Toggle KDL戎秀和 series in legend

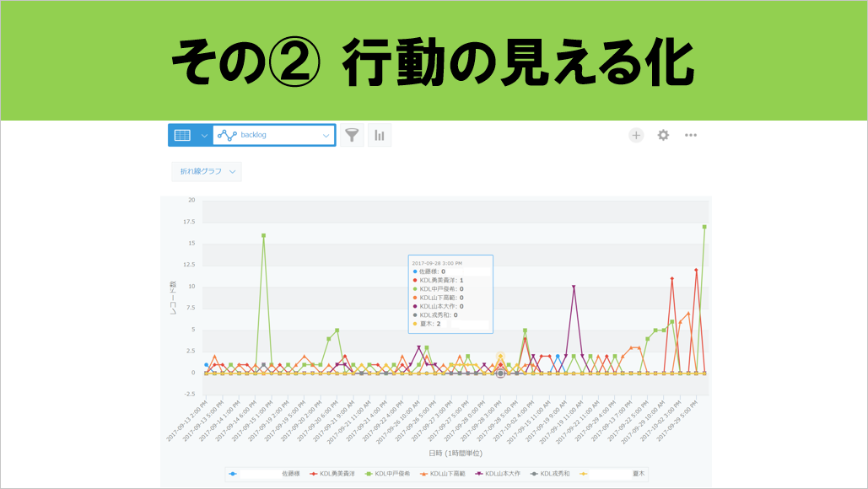pyautogui.click(x=550, y=474)
